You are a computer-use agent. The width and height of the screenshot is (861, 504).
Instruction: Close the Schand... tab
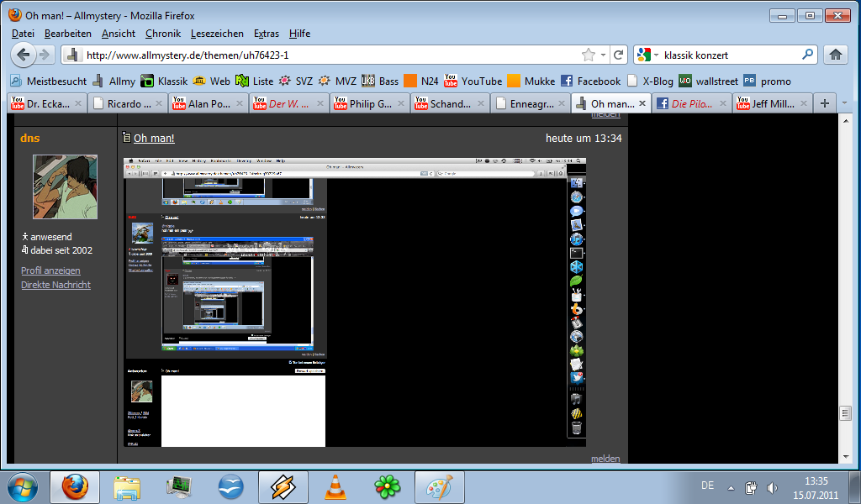coord(481,103)
